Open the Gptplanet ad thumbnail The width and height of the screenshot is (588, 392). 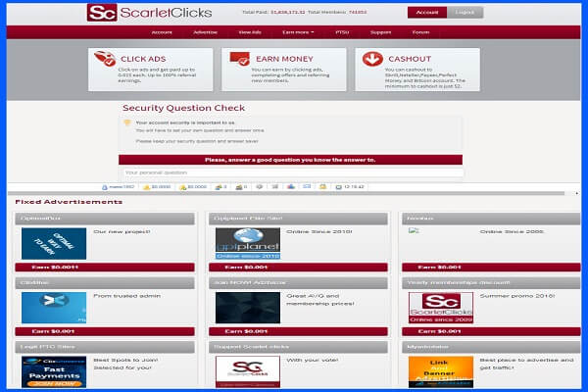[x=248, y=244]
